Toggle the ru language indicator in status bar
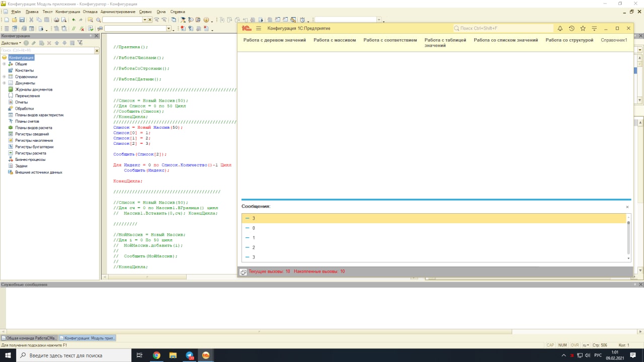 coord(586,345)
